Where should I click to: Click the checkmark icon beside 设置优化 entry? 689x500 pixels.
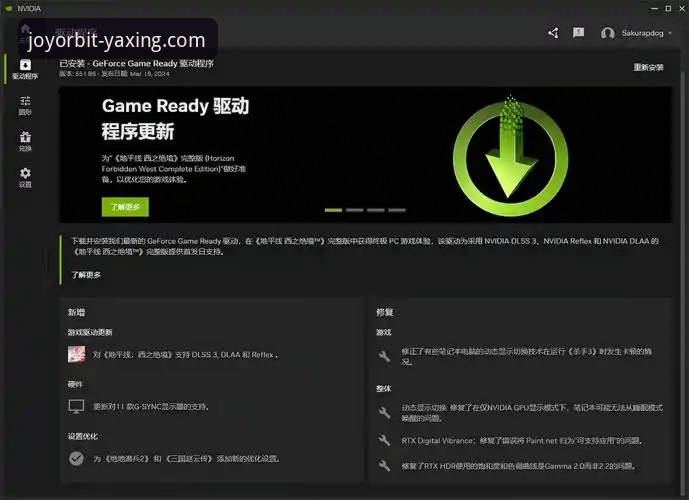[x=76, y=458]
